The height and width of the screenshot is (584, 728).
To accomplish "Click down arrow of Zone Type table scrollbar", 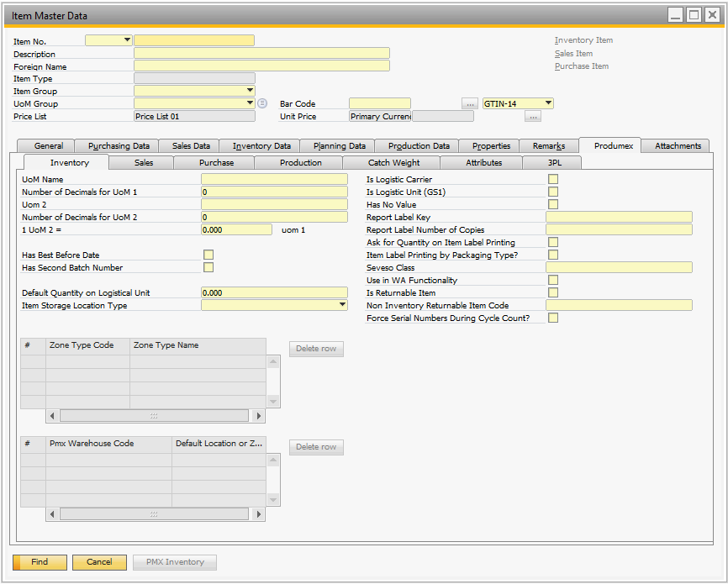I will (272, 401).
